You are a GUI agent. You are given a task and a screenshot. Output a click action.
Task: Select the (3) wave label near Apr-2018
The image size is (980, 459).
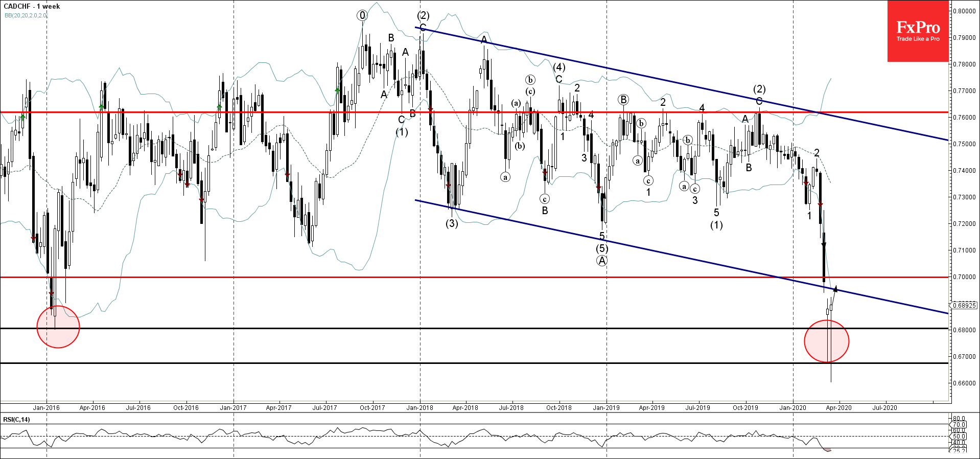(452, 223)
